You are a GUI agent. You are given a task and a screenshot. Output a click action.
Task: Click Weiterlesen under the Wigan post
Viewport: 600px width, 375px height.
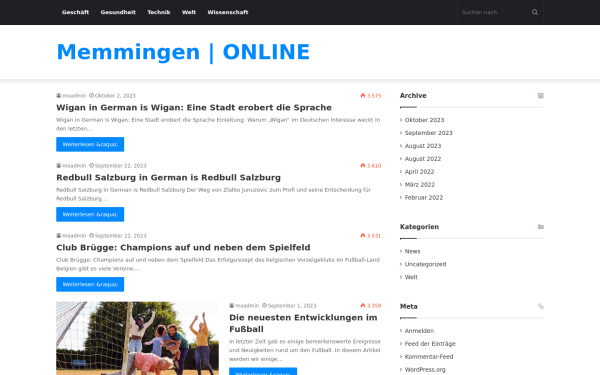pyautogui.click(x=90, y=144)
